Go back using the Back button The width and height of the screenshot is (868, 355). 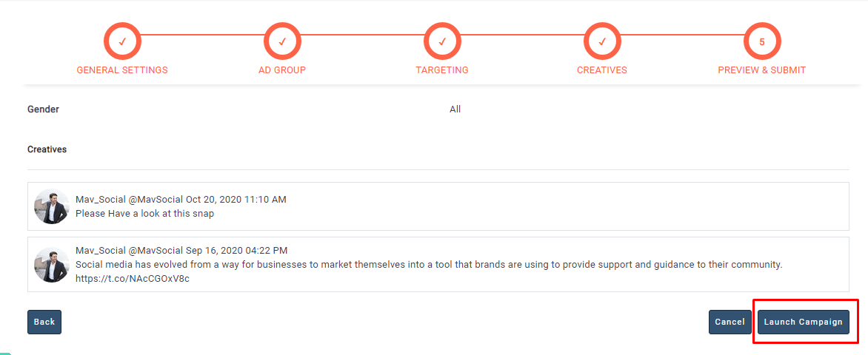click(x=44, y=322)
